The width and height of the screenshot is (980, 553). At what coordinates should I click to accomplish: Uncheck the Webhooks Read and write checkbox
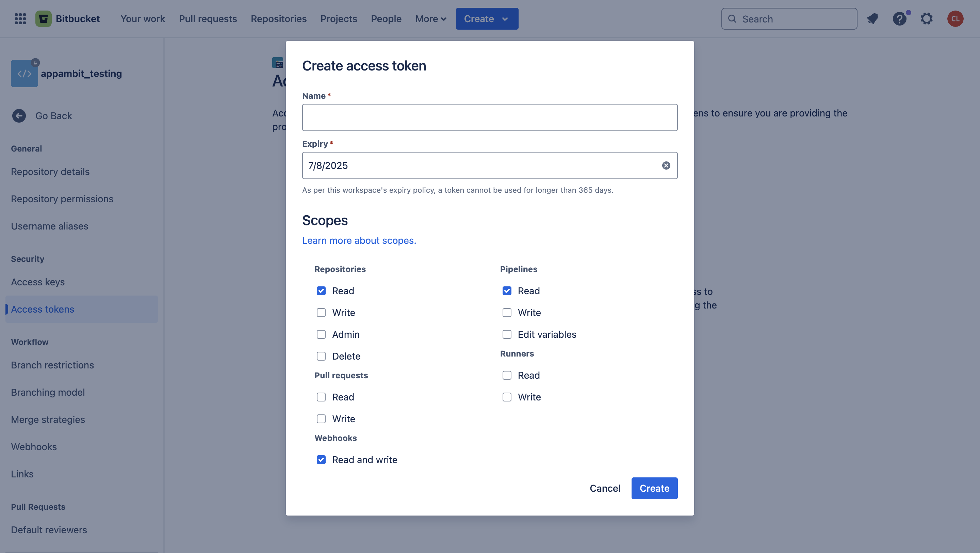(x=321, y=460)
